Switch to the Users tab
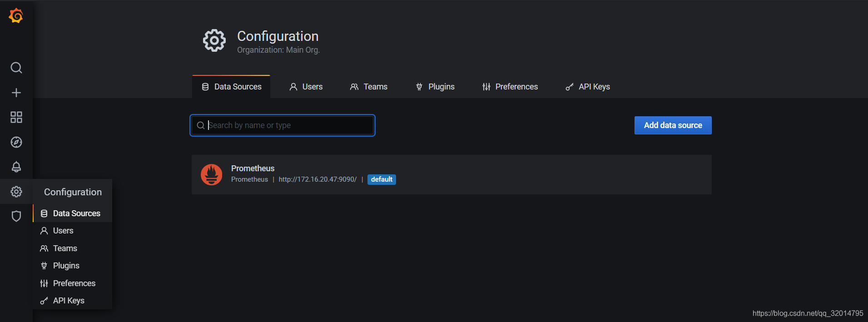 pos(306,87)
